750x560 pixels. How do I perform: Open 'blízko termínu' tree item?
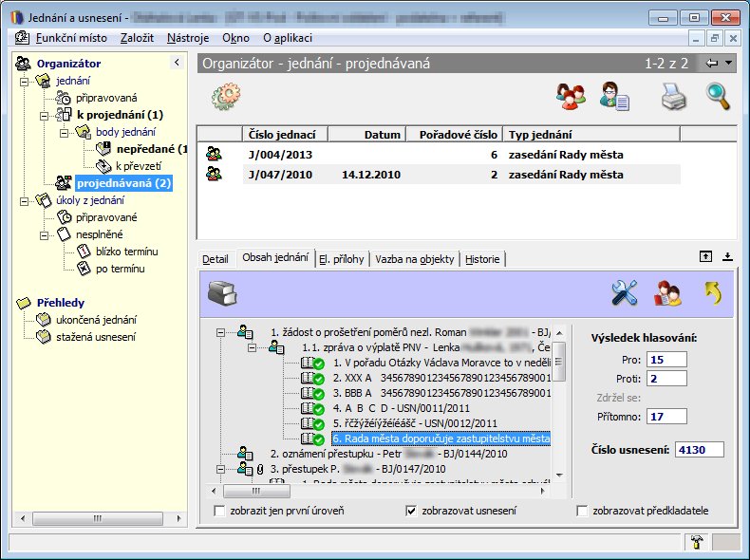tap(127, 252)
